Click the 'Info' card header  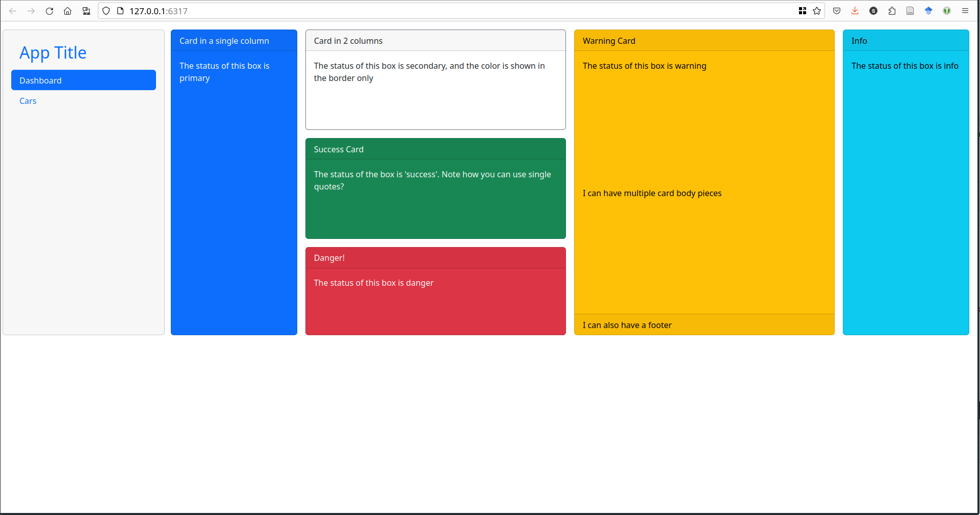[x=906, y=41]
